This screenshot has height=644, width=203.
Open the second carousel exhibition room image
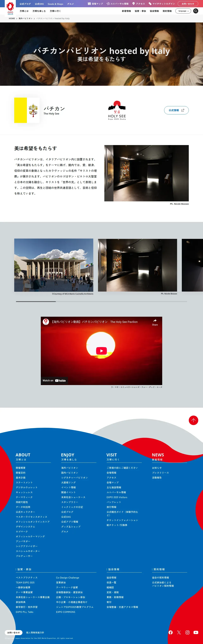pyautogui.click(x=138, y=265)
